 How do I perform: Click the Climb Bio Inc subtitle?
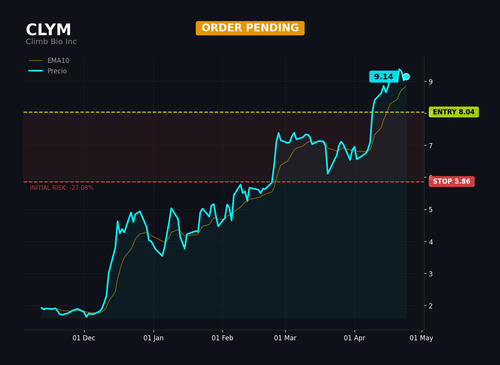pyautogui.click(x=51, y=42)
